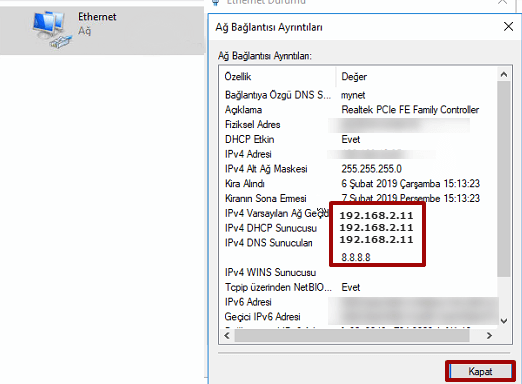Viewport: 522px width, 384px height.
Task: Click the Değer column header
Action: pyautogui.click(x=354, y=77)
